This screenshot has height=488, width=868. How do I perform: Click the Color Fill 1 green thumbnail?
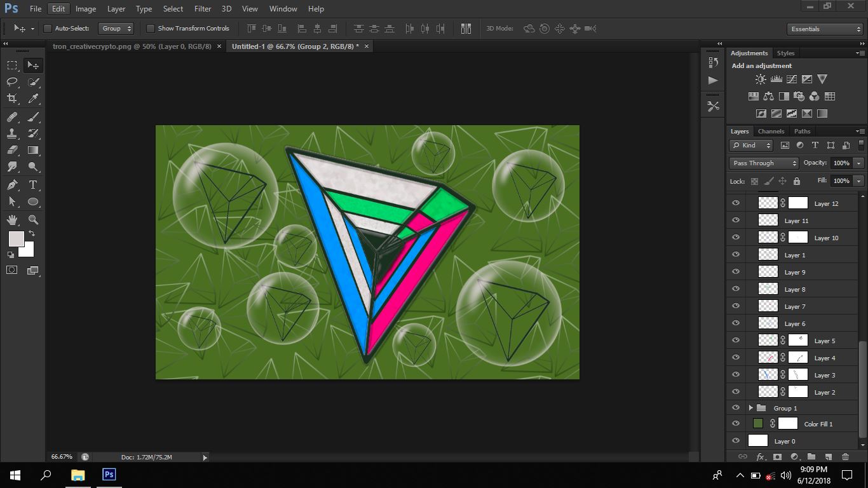757,424
